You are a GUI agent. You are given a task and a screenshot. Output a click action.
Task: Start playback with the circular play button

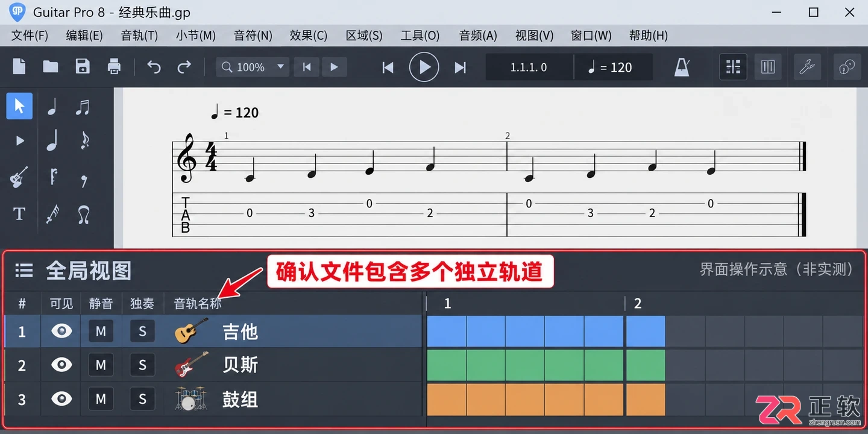[x=424, y=67]
